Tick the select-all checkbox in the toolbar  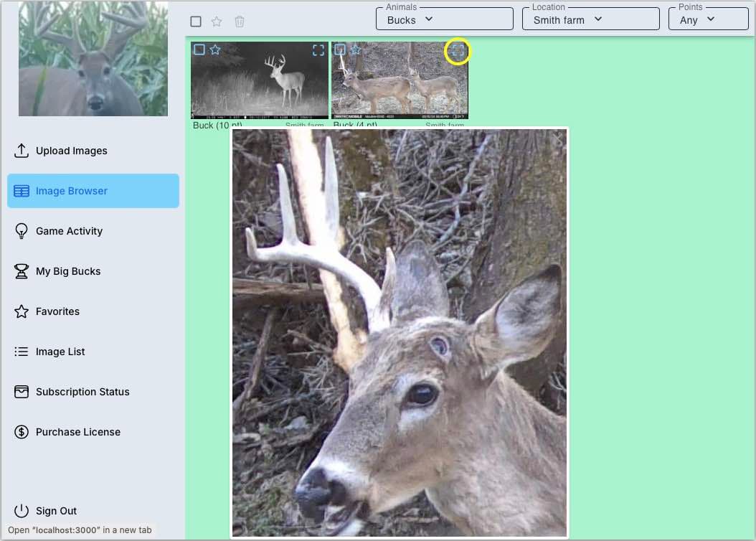[x=196, y=22]
